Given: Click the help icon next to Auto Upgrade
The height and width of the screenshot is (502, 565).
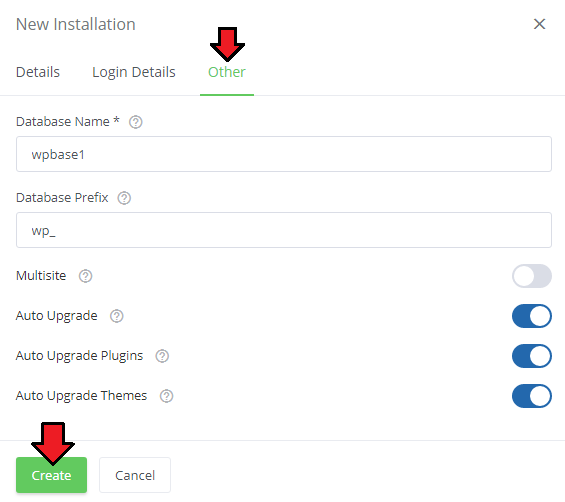Looking at the screenshot, I should click(116, 316).
